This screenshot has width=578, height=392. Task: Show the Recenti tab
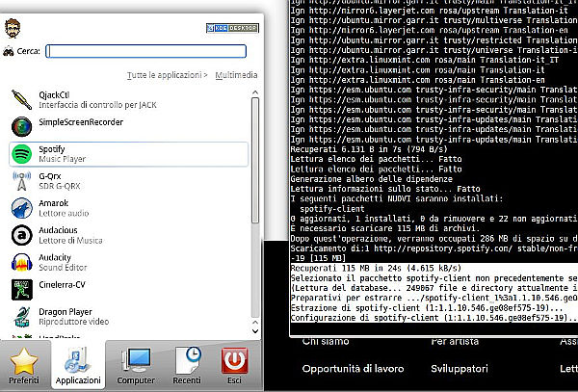187,366
